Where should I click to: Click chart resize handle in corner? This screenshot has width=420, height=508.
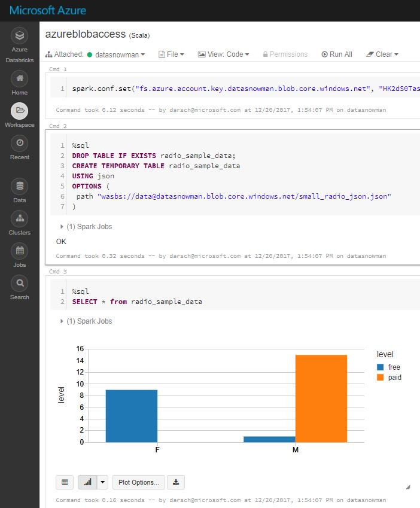pos(408,487)
